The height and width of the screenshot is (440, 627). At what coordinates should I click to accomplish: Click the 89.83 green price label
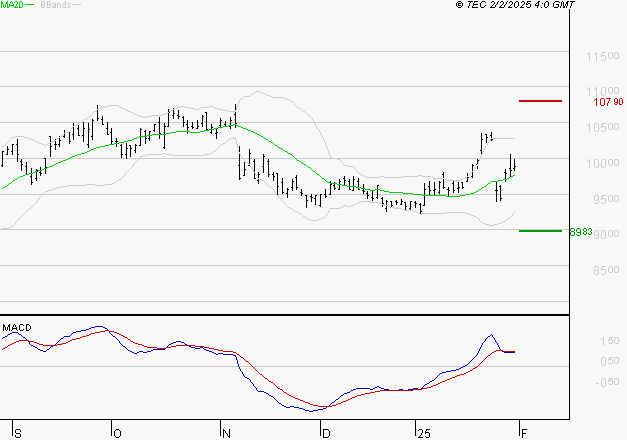[581, 232]
